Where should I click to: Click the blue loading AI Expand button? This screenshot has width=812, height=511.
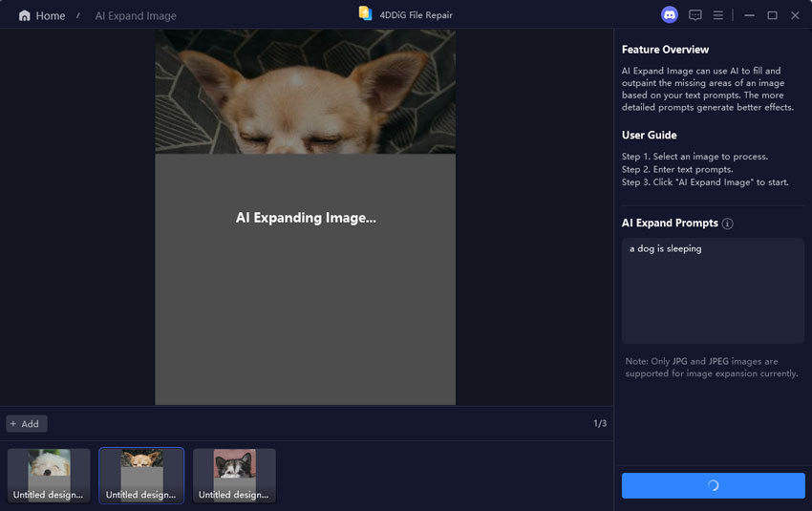point(713,485)
